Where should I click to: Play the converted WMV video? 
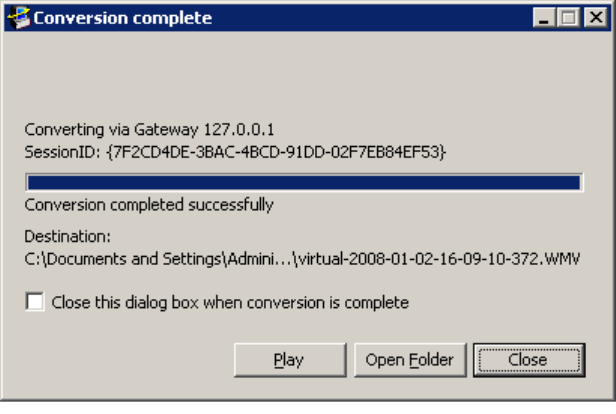pyautogui.click(x=290, y=360)
